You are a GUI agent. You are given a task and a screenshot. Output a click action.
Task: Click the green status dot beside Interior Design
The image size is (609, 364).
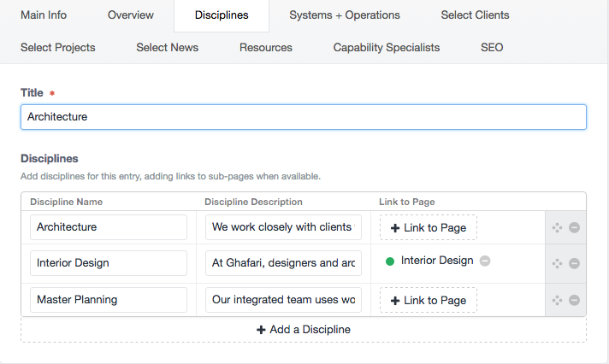[x=390, y=261]
